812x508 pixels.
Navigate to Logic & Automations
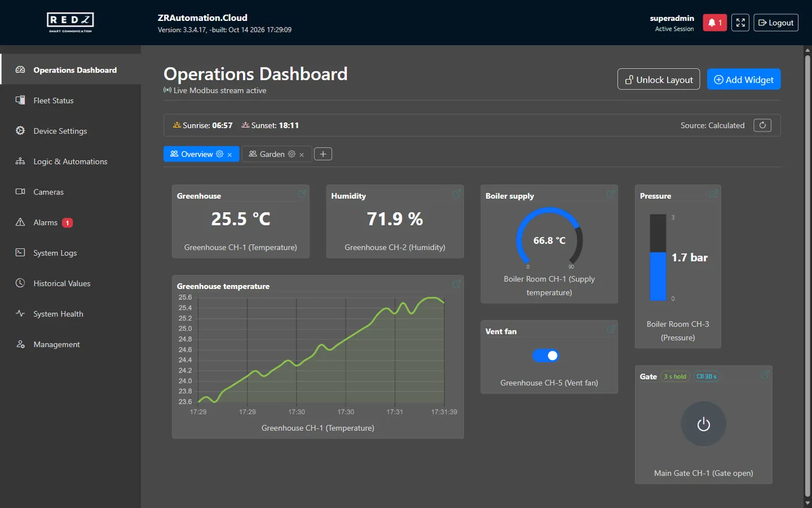71,161
